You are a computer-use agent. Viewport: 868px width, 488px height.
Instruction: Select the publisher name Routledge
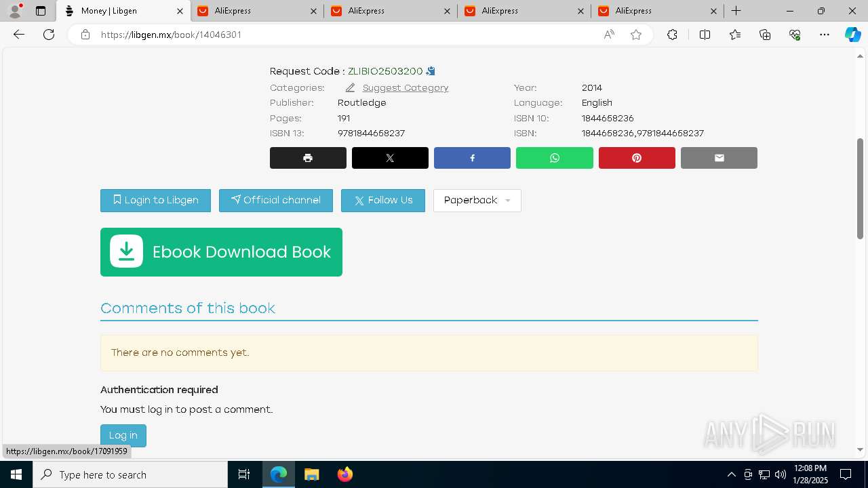(x=362, y=103)
